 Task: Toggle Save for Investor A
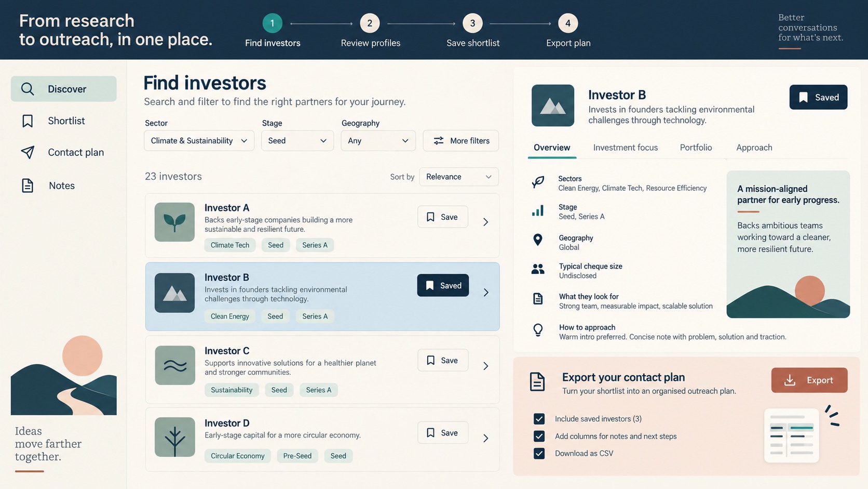coord(442,217)
